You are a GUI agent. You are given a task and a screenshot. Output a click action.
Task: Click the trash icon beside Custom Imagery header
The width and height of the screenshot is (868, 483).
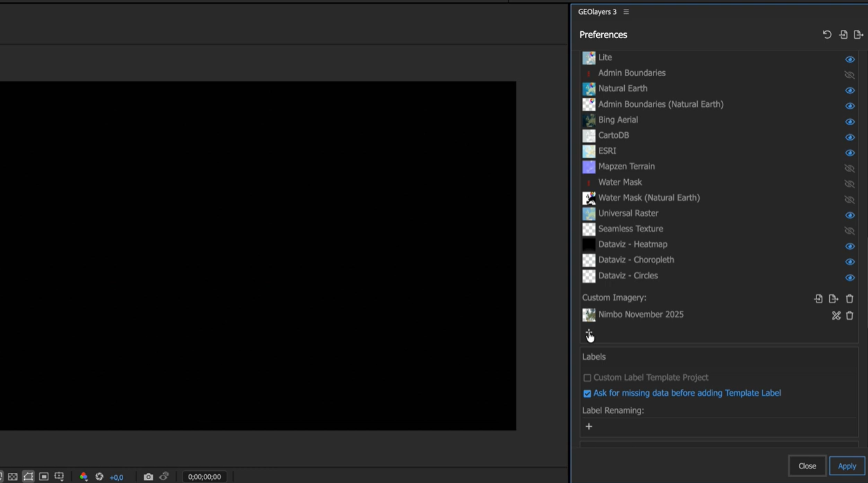(850, 299)
